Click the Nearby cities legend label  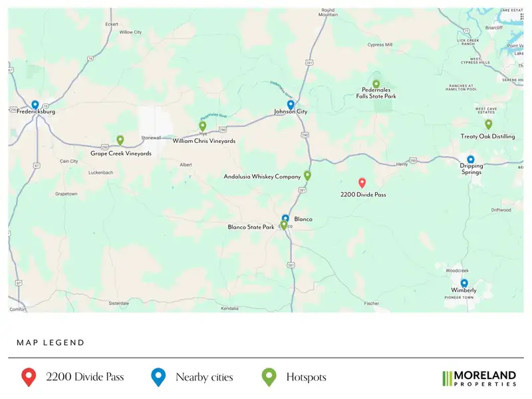pyautogui.click(x=204, y=377)
